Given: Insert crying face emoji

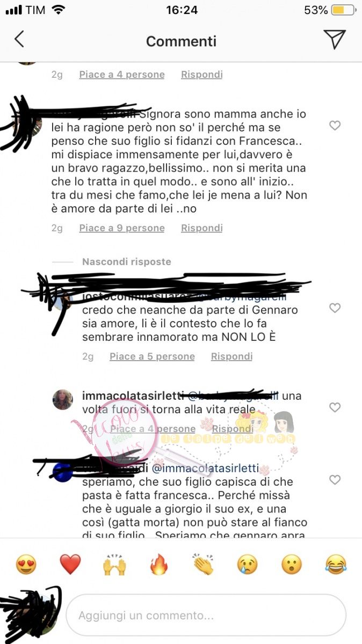Looking at the screenshot, I should 248,565.
